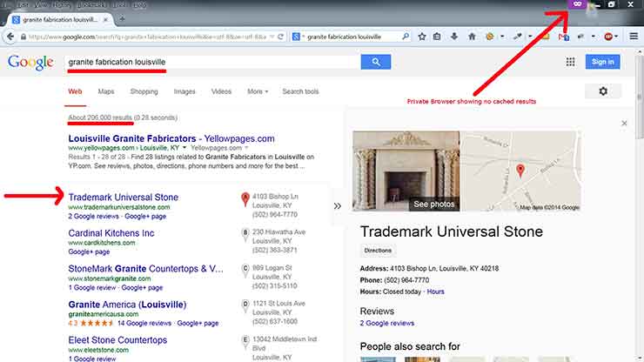Open the map thumbnail of Trademark location
Image resolution: width=644 pixels, height=362 pixels.
tap(520, 171)
